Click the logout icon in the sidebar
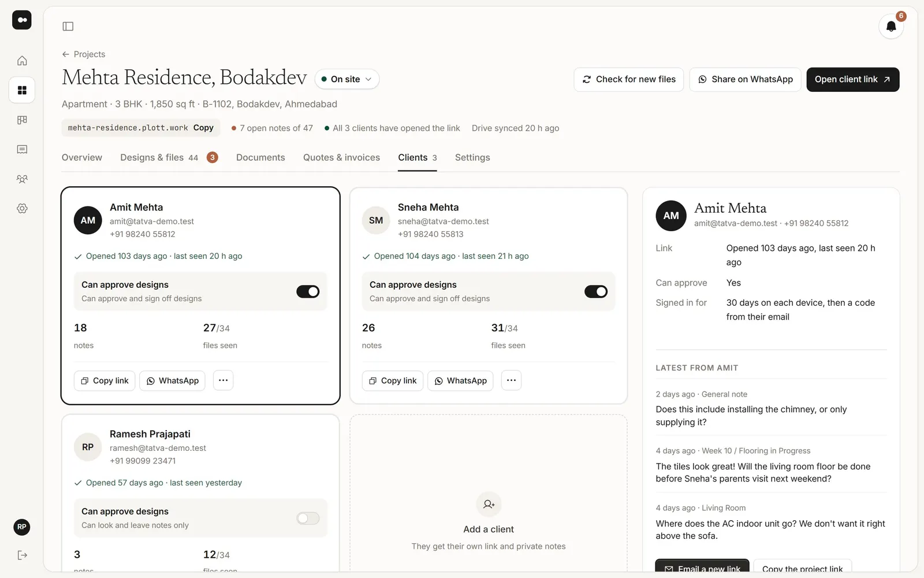Screen dimensions: 924x578 coord(22,555)
